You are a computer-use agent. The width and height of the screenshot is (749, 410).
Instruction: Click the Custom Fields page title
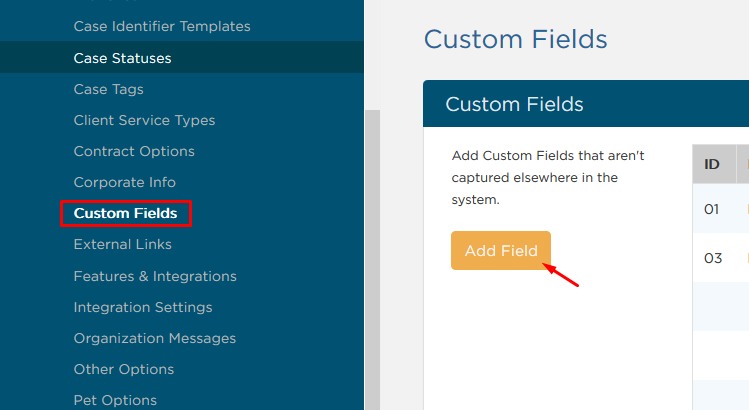click(515, 39)
